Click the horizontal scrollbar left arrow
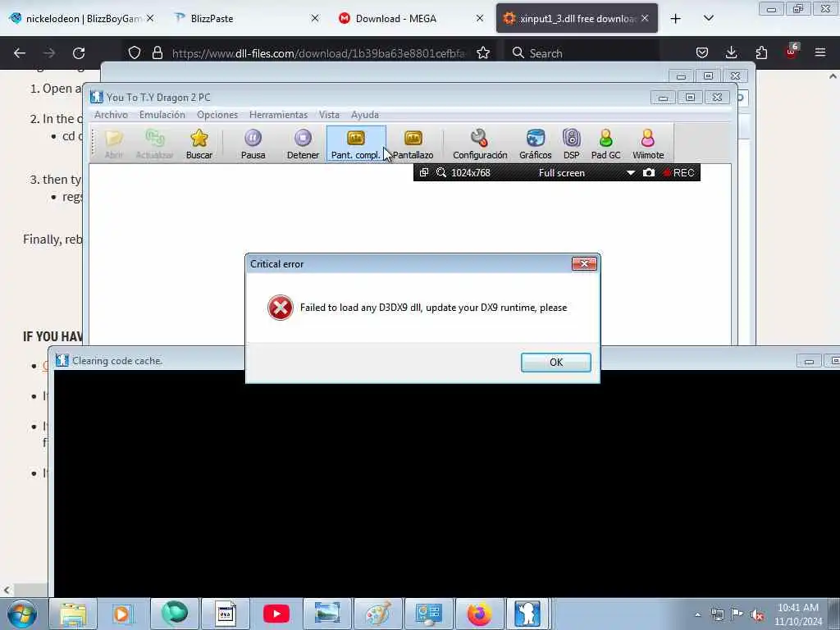The image size is (840, 630). click(7, 590)
